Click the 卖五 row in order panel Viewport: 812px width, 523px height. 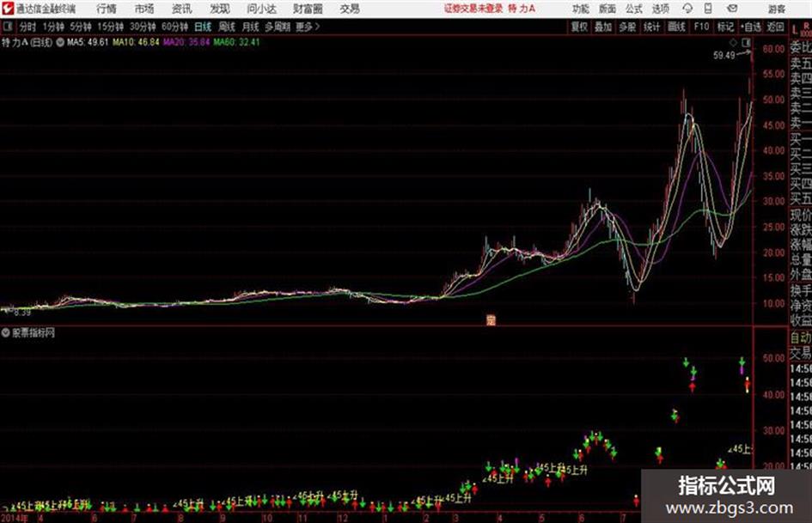(801, 64)
